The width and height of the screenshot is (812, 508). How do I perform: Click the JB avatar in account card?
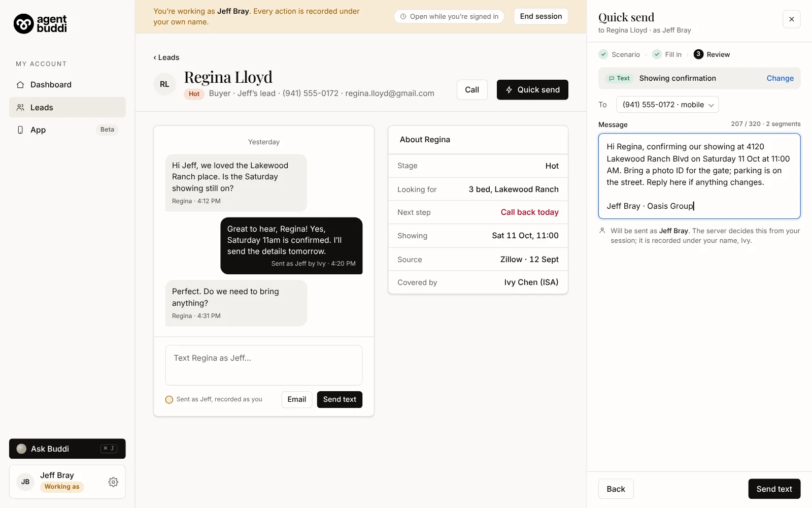[x=25, y=482]
